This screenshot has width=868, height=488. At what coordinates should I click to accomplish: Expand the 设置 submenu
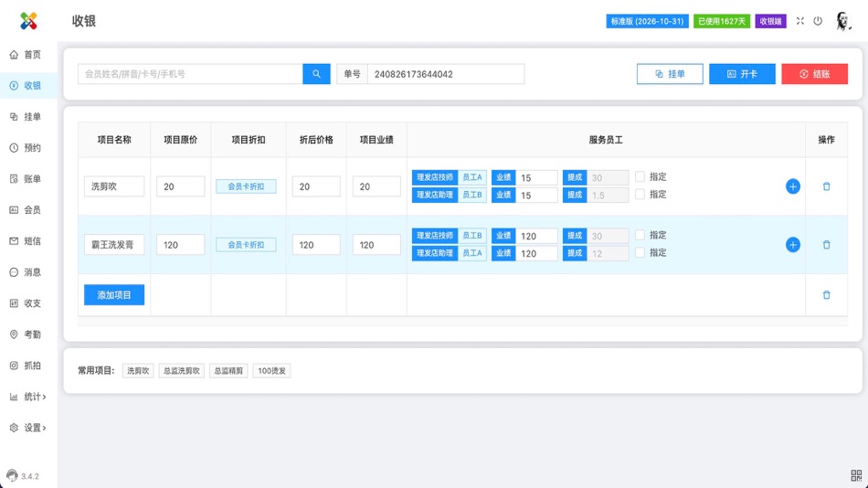click(28, 428)
